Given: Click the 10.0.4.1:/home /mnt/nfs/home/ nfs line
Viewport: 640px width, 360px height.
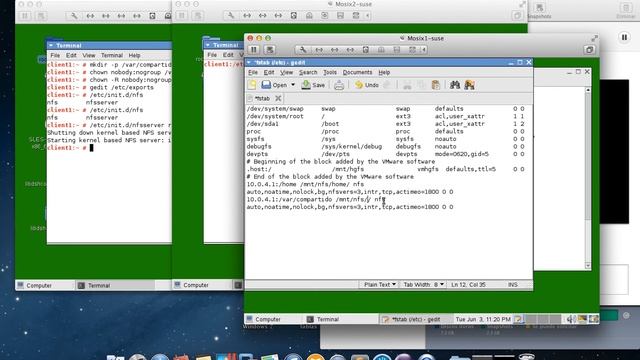Looking at the screenshot, I should pos(305,184).
